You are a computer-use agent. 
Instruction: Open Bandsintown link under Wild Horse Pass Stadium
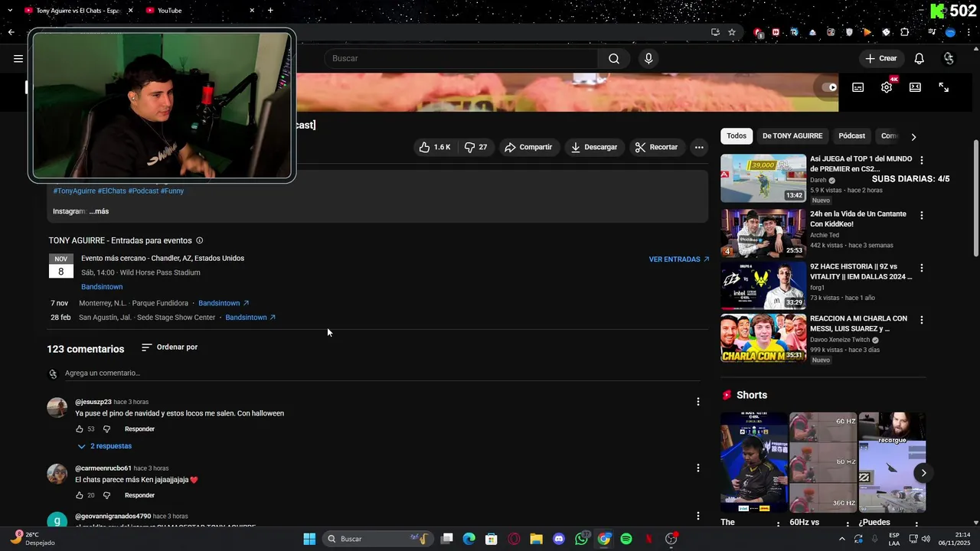coord(102,287)
